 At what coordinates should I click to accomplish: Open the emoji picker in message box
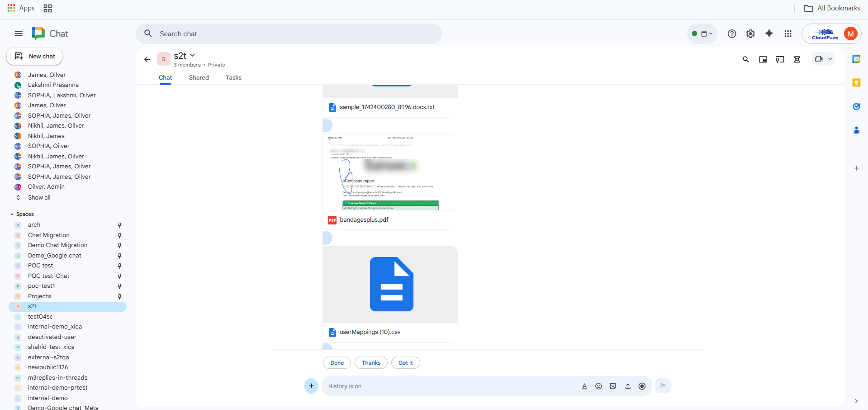[x=598, y=386]
